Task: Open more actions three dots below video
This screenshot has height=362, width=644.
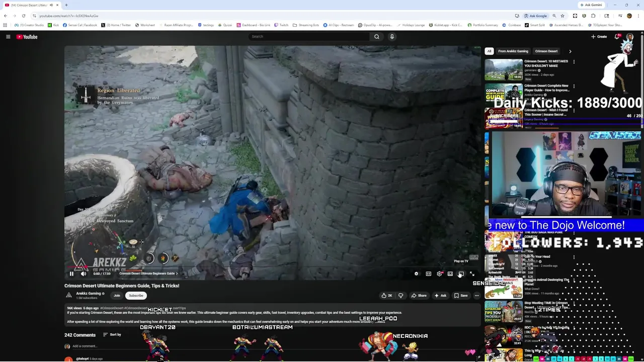Action: click(x=476, y=296)
